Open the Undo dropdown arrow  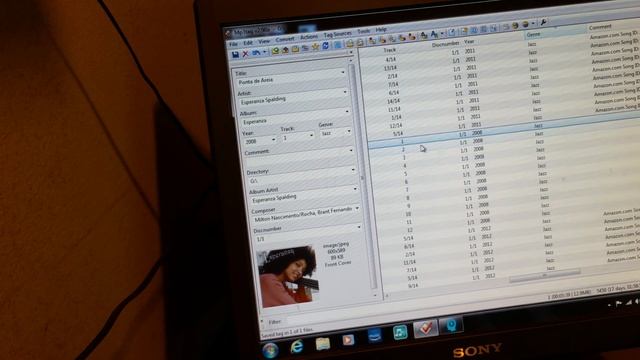[x=264, y=53]
